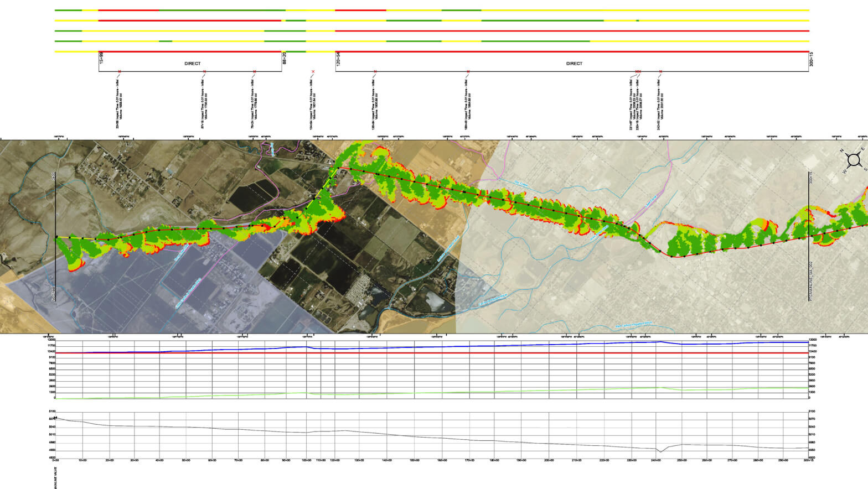This screenshot has width=868, height=489.
Task: Click the first DIRECT segment label
Action: [193, 64]
